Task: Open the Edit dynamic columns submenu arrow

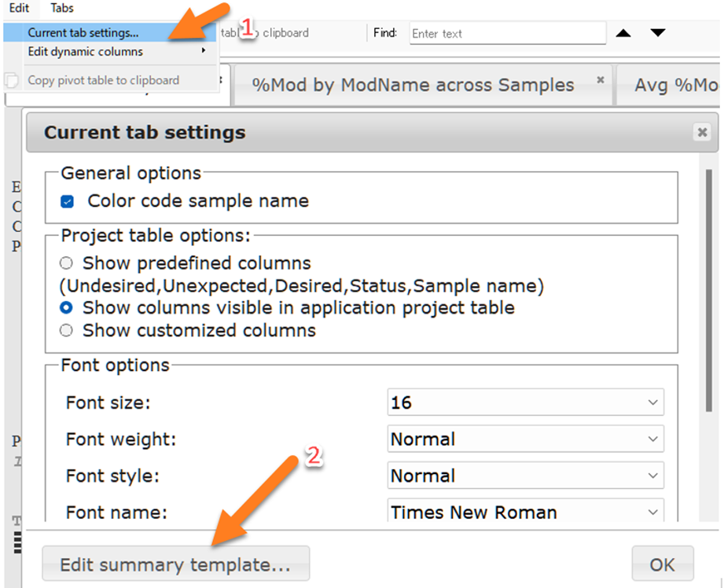Action: [204, 50]
